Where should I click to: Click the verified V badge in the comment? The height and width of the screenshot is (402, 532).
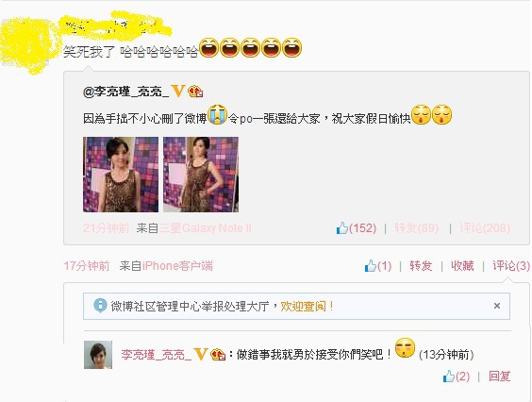tap(201, 354)
